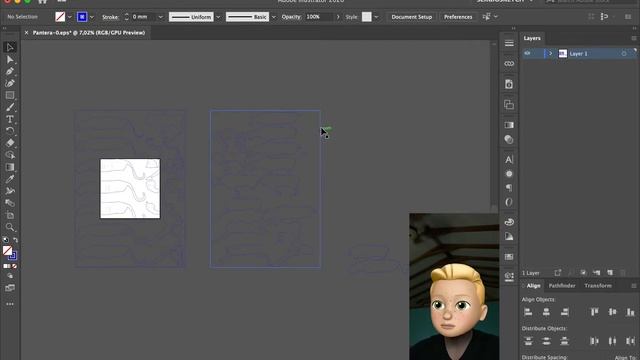640x360 pixels.
Task: Open the stroke color dropdown arrow
Action: pos(91,17)
